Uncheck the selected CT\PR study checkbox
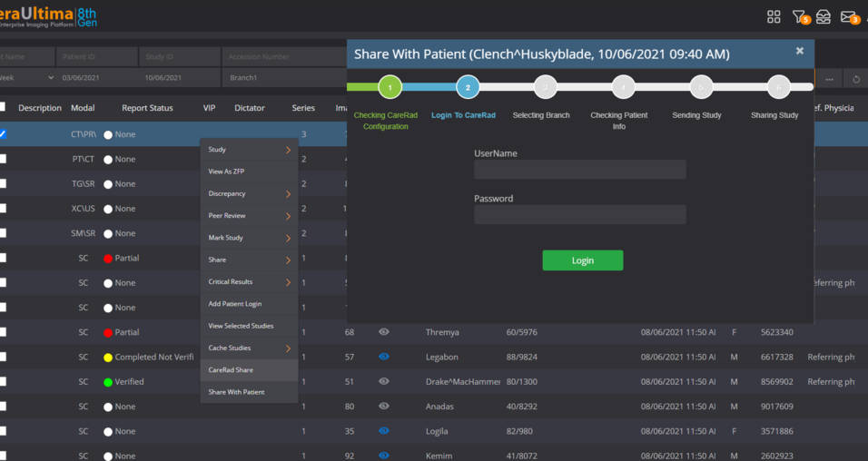The width and height of the screenshot is (868, 461). 3,133
